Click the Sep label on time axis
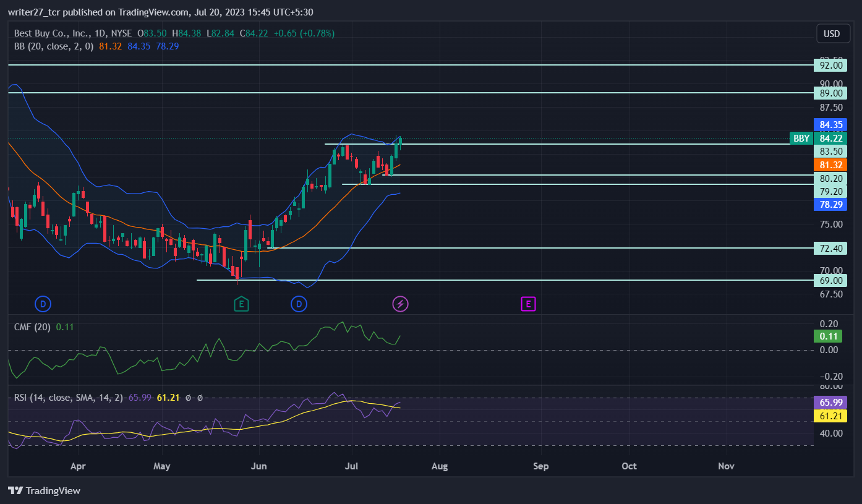 click(x=541, y=466)
